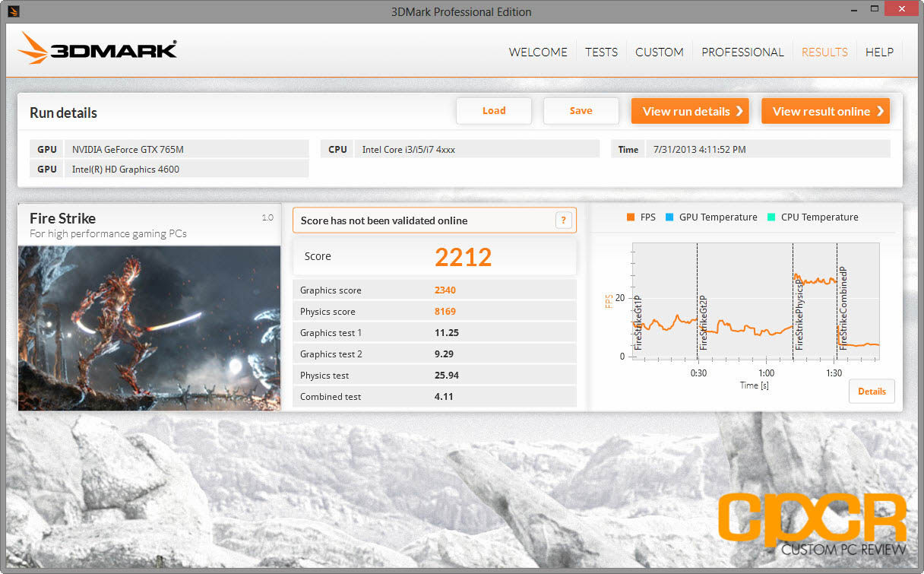Click the Intel(R) HD Graphics 4600 field
The image size is (924, 574).
(186, 169)
